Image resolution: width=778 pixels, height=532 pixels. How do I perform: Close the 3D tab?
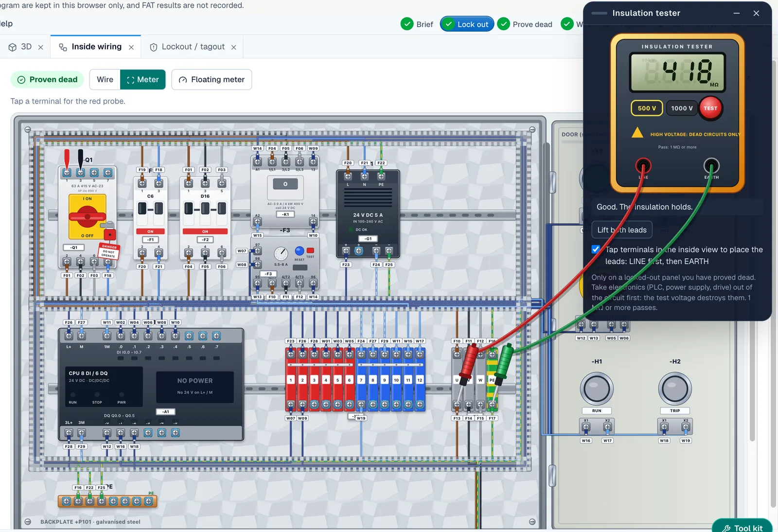tap(41, 47)
